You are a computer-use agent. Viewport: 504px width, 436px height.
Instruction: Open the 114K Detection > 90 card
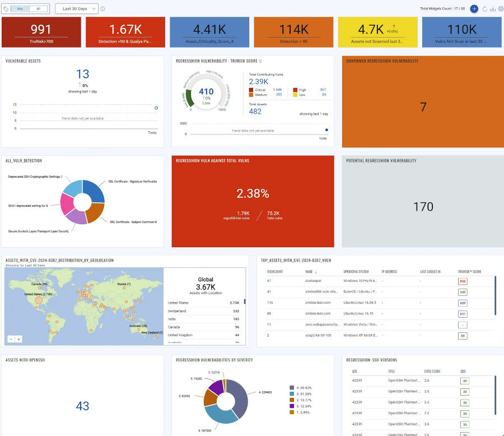click(293, 32)
